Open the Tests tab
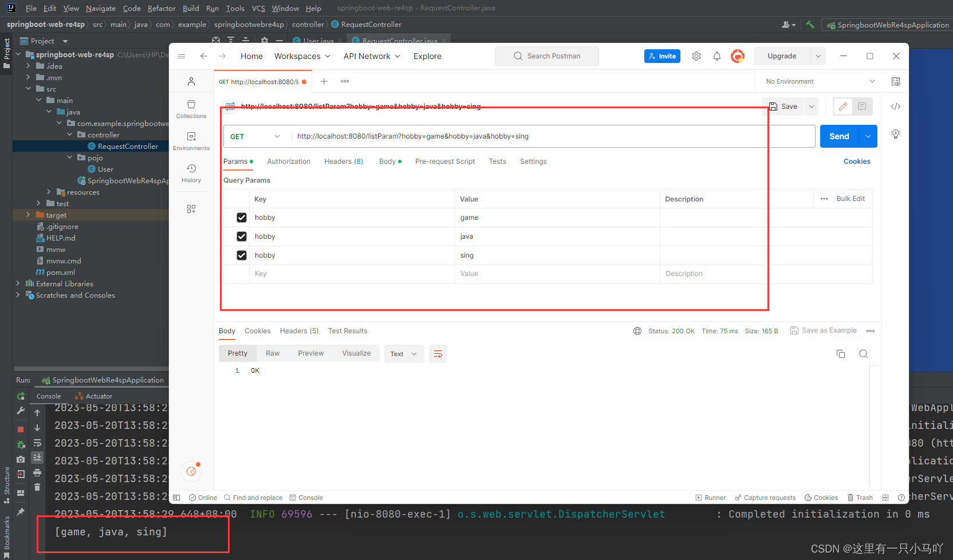The width and height of the screenshot is (953, 560). point(498,161)
